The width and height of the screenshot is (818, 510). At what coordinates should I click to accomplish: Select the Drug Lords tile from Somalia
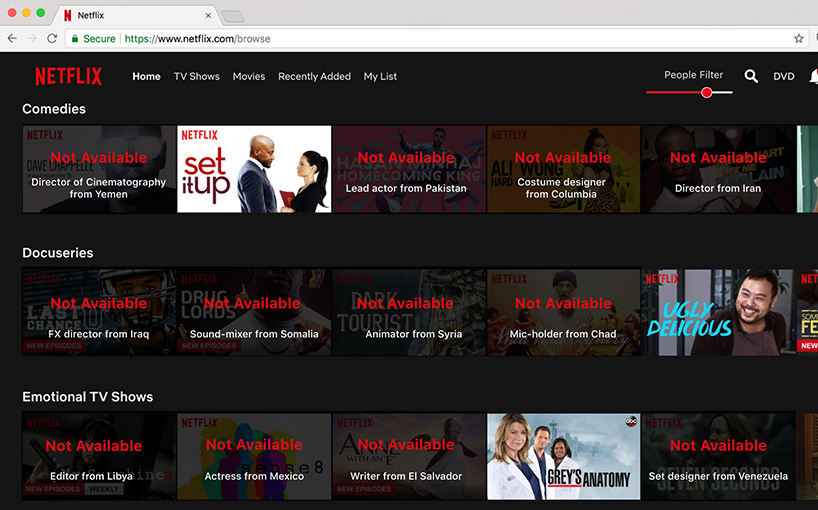click(x=254, y=312)
